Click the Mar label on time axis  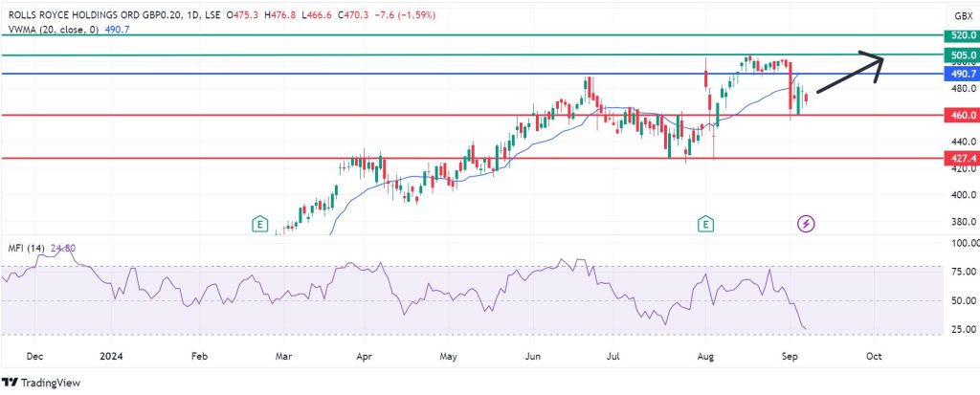tap(283, 356)
